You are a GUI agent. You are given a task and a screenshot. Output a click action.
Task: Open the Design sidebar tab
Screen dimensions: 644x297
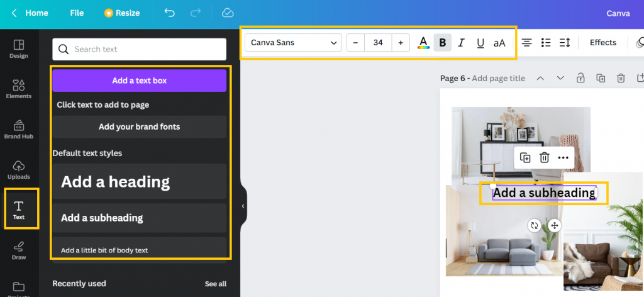[x=19, y=49]
